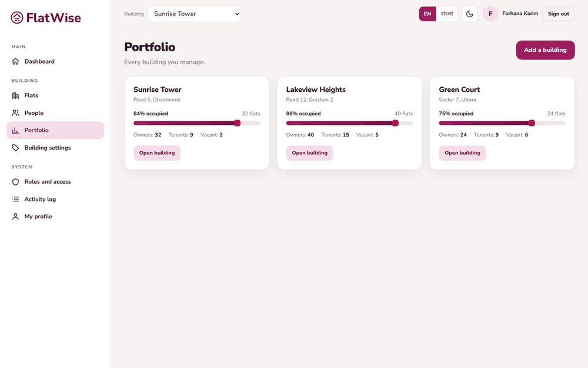This screenshot has width=588, height=368.
Task: Click Sunrise Tower occupancy slider handle
Action: (x=237, y=123)
